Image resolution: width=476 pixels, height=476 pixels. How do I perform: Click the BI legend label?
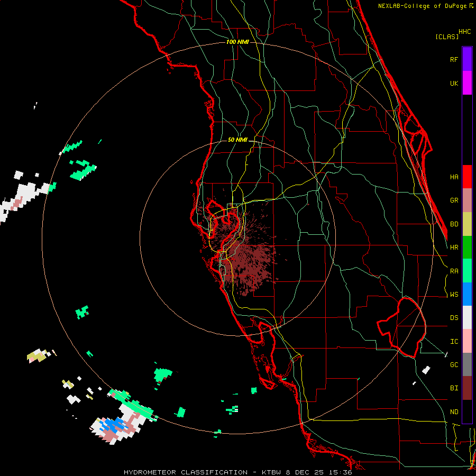454,388
